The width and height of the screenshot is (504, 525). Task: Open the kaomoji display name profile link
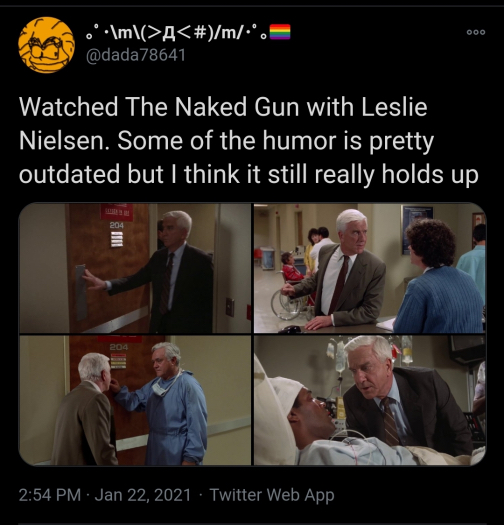click(x=176, y=32)
